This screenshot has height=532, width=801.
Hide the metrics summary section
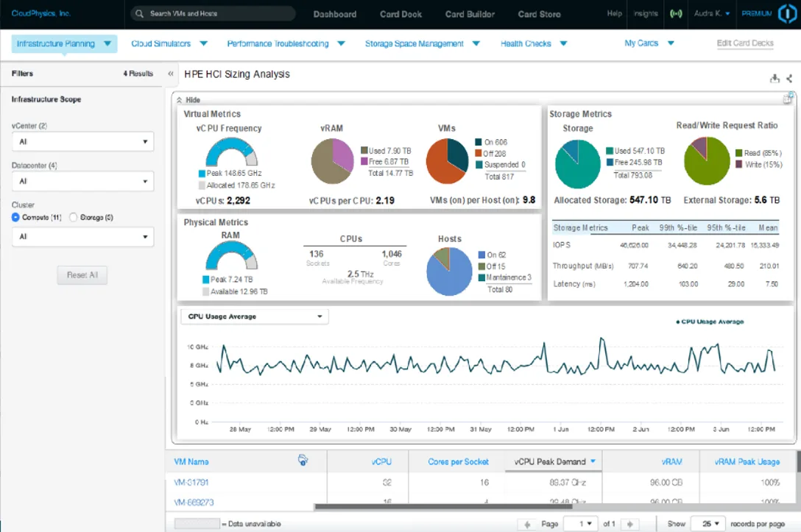188,100
